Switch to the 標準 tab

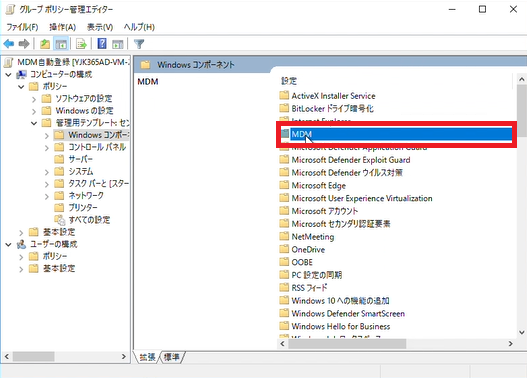point(171,357)
